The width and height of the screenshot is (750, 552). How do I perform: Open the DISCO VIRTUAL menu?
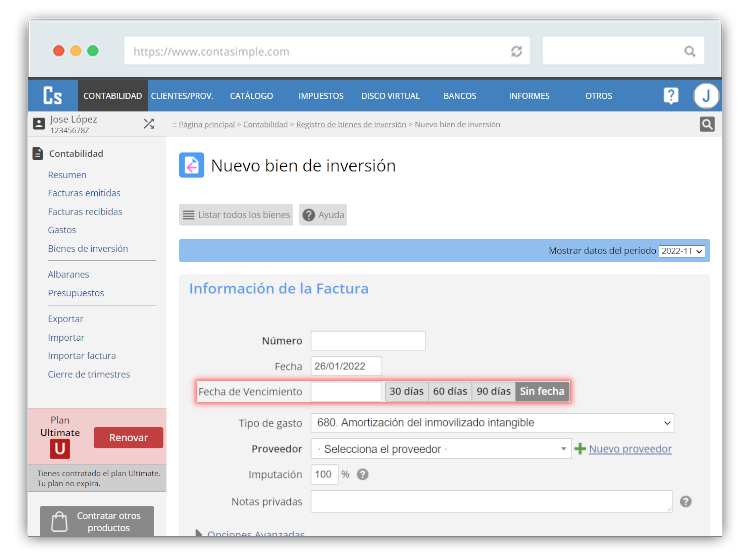coord(390,96)
